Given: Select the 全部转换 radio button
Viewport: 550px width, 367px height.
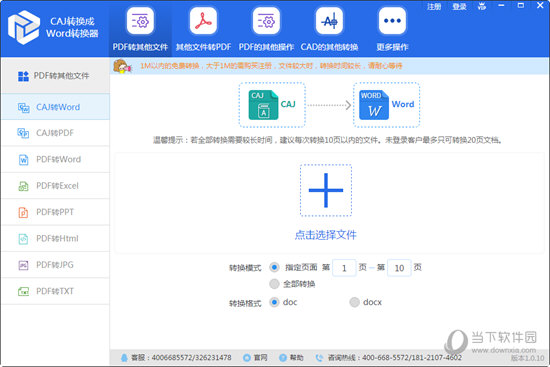Looking at the screenshot, I should 274,283.
